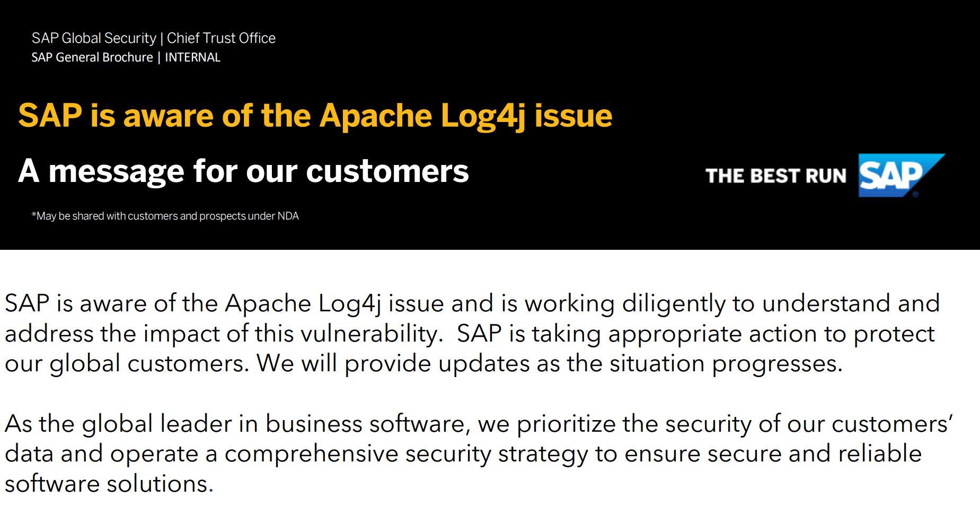The image size is (980, 515).
Task: Click the registered trademark symbol under SAP logo
Action: [x=915, y=194]
